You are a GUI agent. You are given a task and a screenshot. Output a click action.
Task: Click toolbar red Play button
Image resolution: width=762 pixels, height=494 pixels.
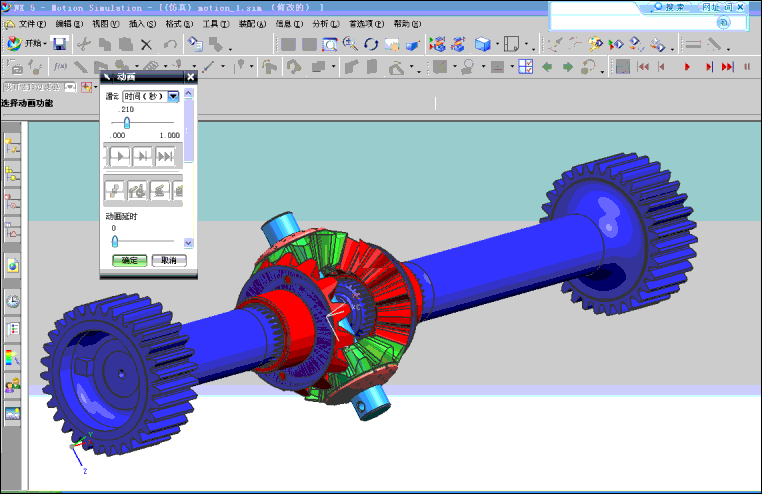687,67
